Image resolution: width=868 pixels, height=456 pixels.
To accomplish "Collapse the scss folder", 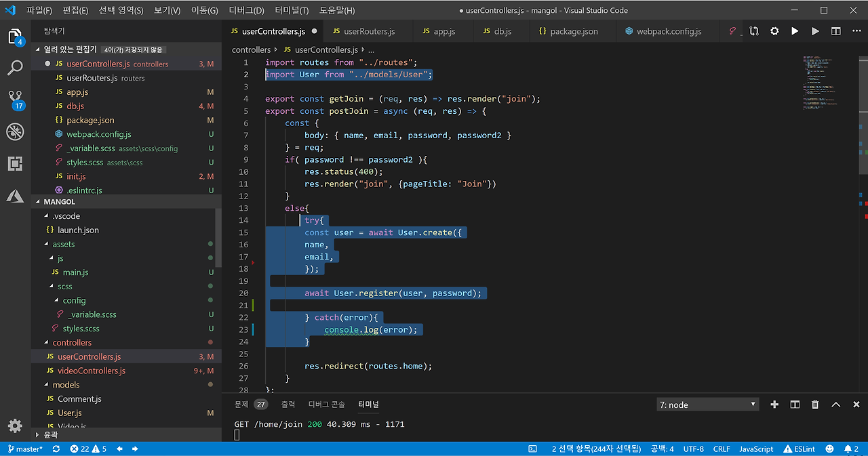I will coord(127,287).
